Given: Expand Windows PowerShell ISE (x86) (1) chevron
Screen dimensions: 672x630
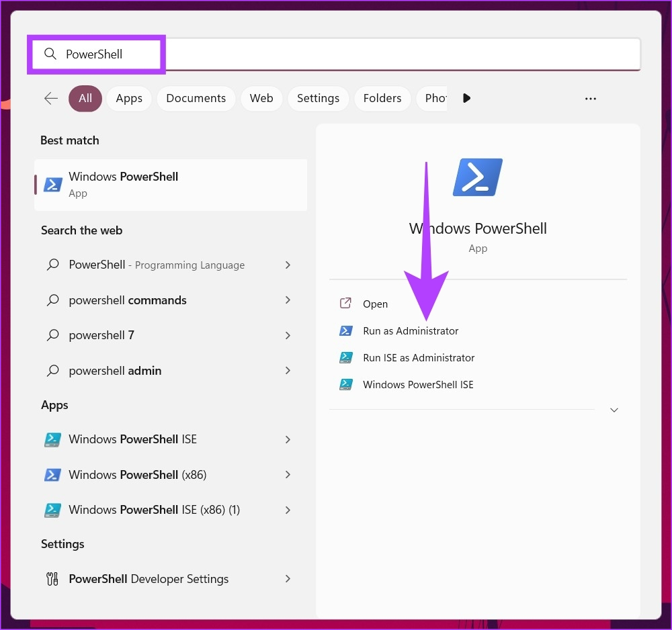Looking at the screenshot, I should pos(288,510).
